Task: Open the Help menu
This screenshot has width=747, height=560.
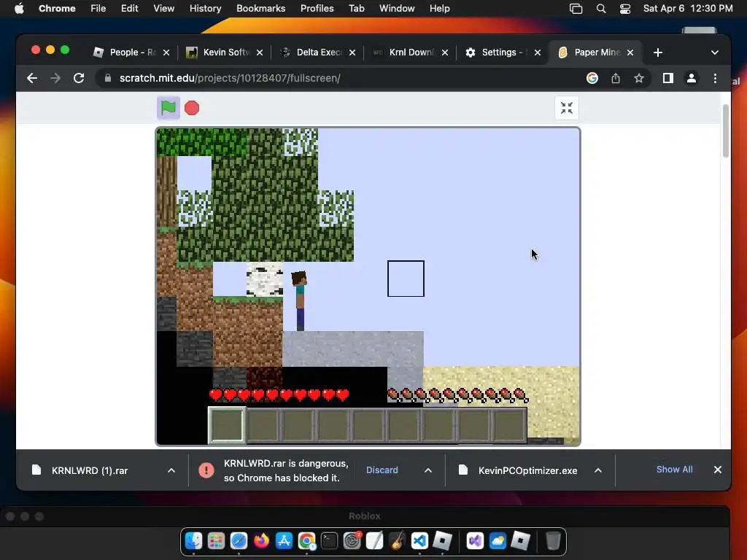Action: point(439,9)
